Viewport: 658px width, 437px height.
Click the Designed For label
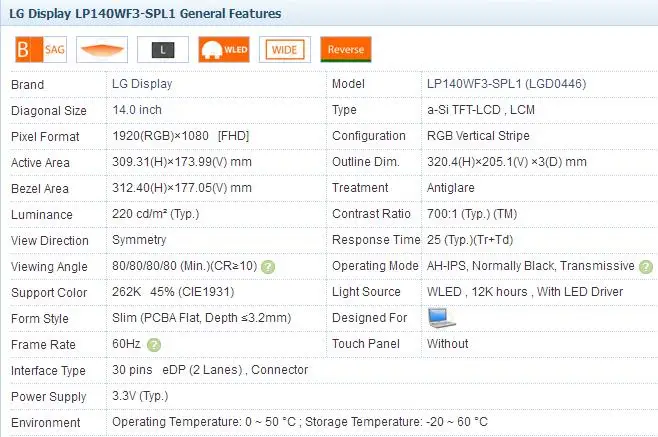pyautogui.click(x=370, y=318)
